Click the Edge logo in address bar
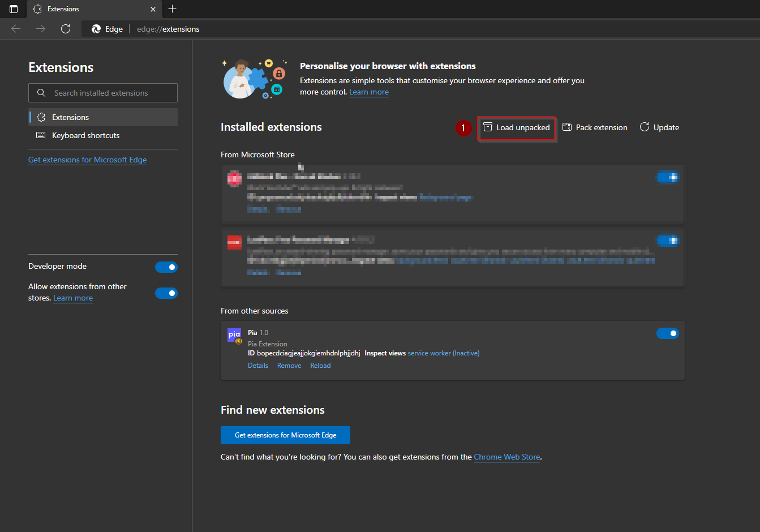 (x=96, y=29)
